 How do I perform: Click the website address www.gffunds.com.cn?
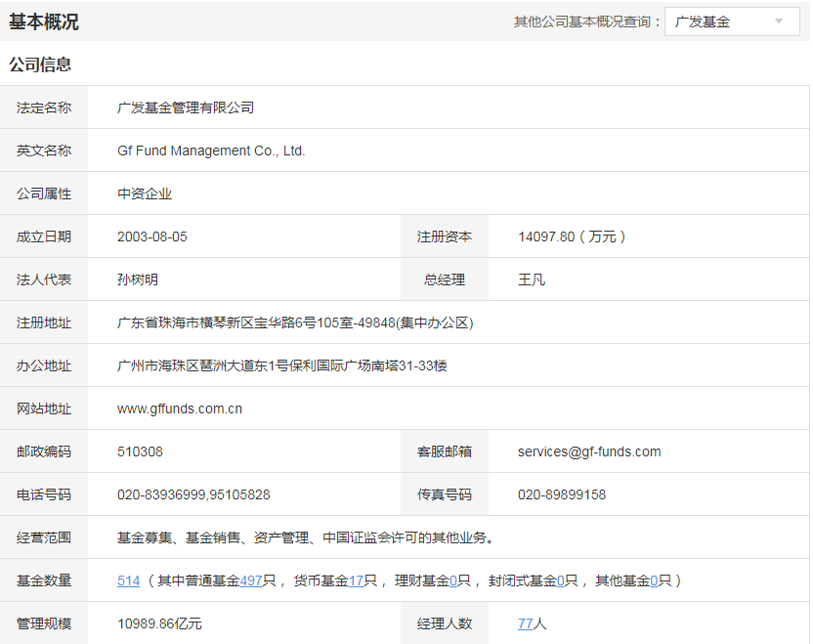point(180,408)
